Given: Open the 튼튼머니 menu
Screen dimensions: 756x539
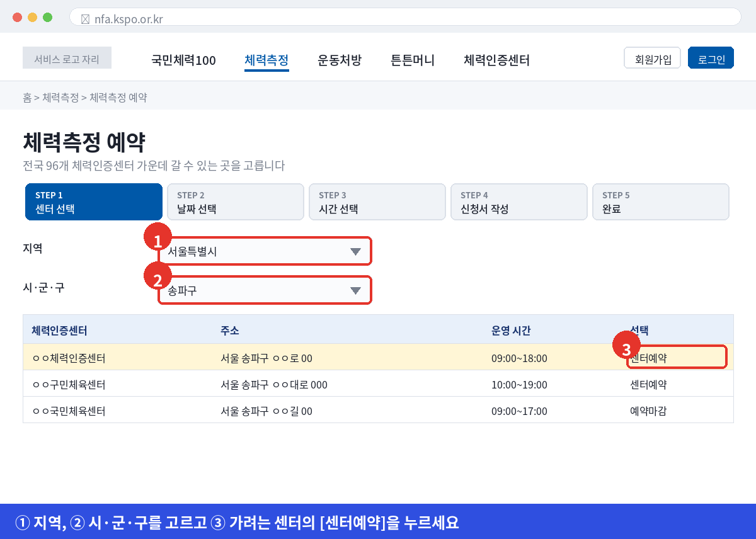Looking at the screenshot, I should [x=413, y=60].
